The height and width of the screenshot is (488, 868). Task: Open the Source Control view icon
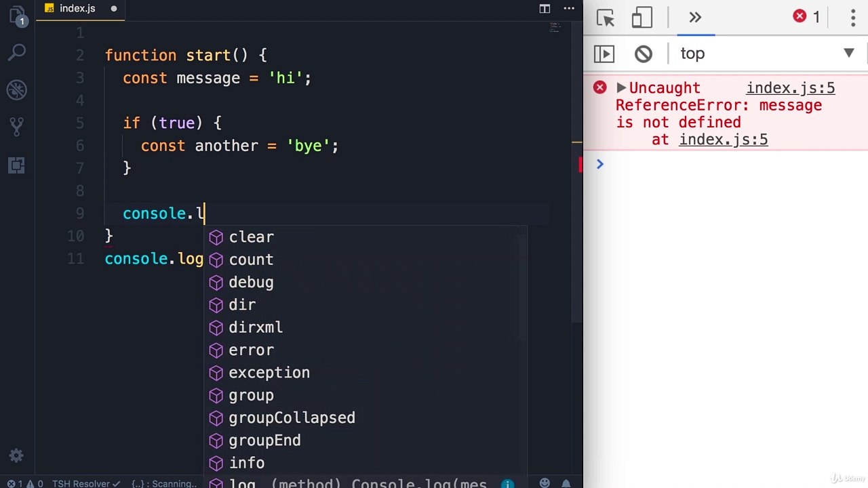pyautogui.click(x=17, y=127)
